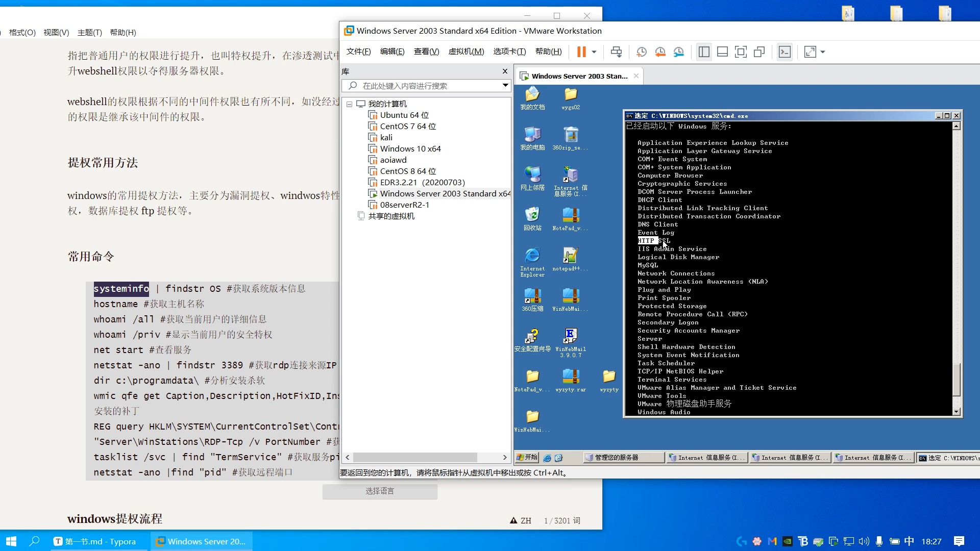Collapse the 我的计算机 tree node
The width and height of the screenshot is (980, 551).
tap(350, 104)
